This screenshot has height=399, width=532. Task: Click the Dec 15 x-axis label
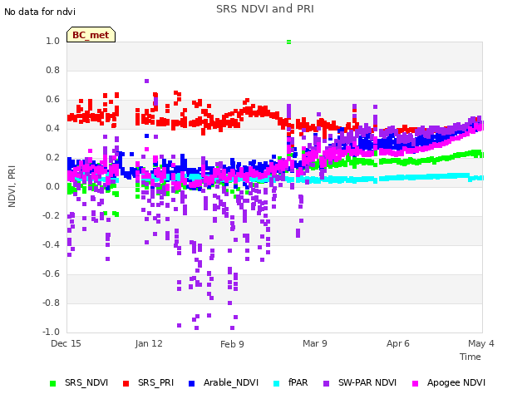pos(66,343)
